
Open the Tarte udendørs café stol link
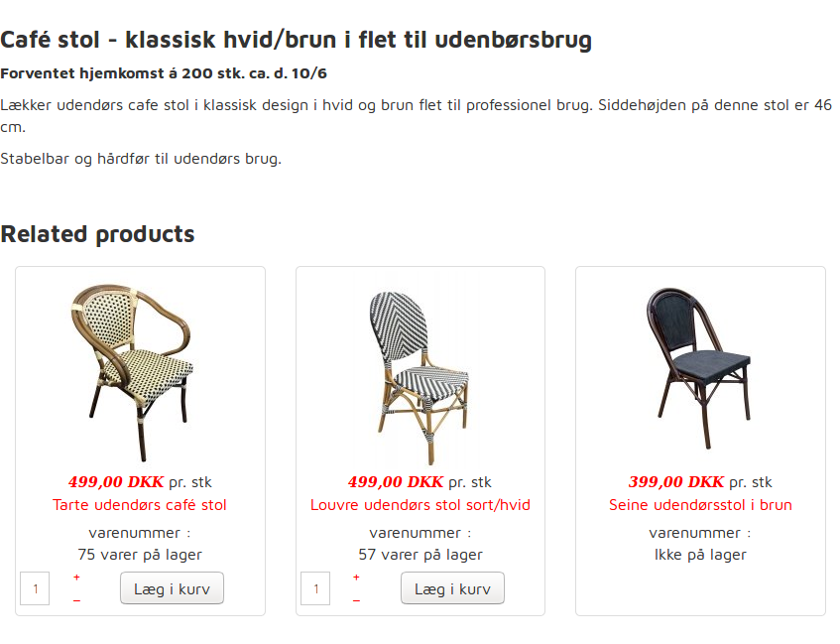click(140, 505)
